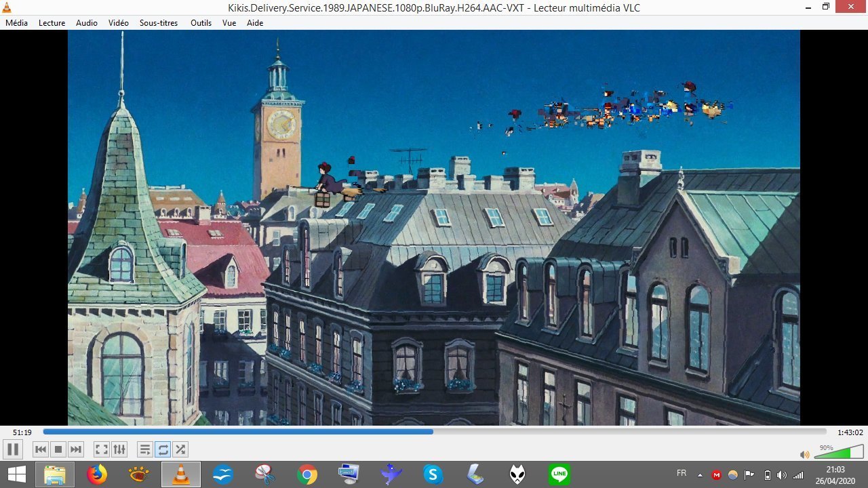This screenshot has height=488, width=868.
Task: Jump to the next media item
Action: [76, 449]
